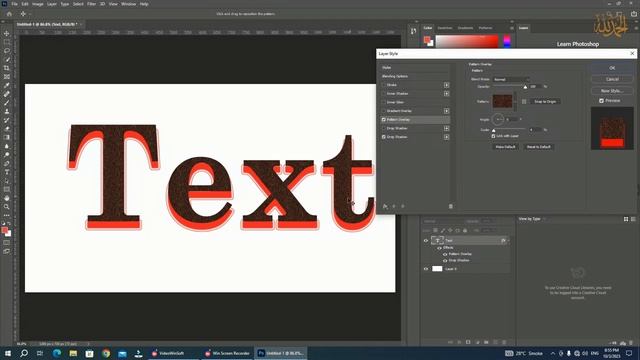
Task: Toggle the Preview checkbox
Action: tap(601, 100)
